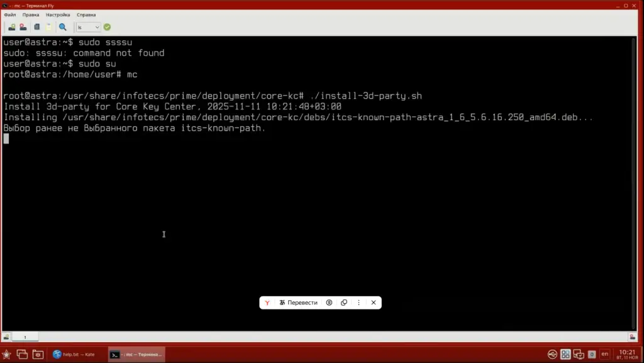
Task: Click the paste clipboard icon in toolbar
Action: pos(48,27)
